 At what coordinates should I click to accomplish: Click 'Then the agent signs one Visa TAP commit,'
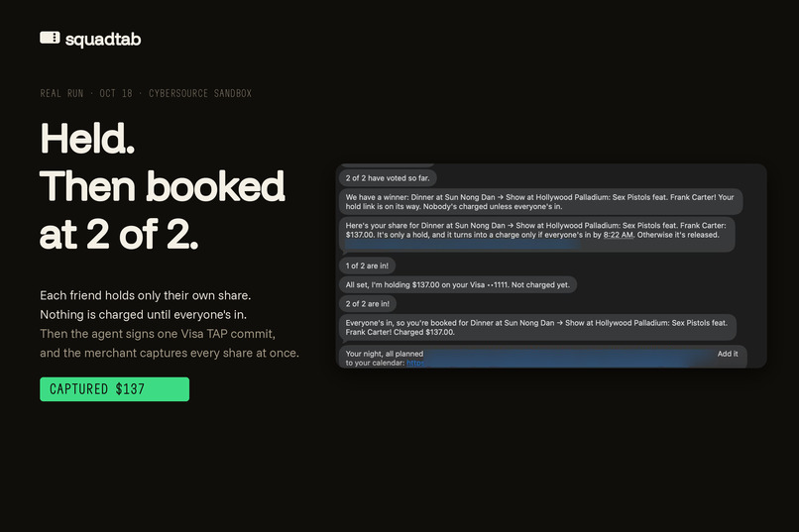pyautogui.click(x=158, y=334)
